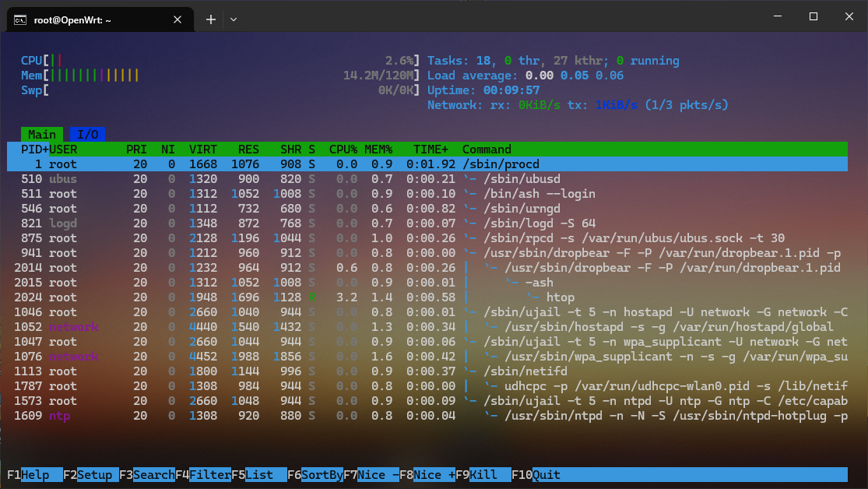Viewport: 868px width, 489px height.
Task: Select the ujail ntpd process row
Action: (x=427, y=402)
